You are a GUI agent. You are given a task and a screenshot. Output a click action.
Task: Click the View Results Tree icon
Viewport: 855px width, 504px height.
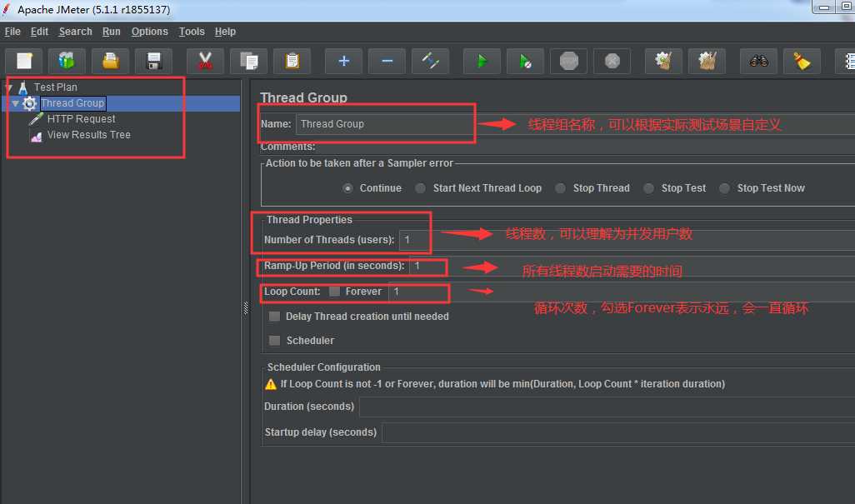click(x=37, y=136)
